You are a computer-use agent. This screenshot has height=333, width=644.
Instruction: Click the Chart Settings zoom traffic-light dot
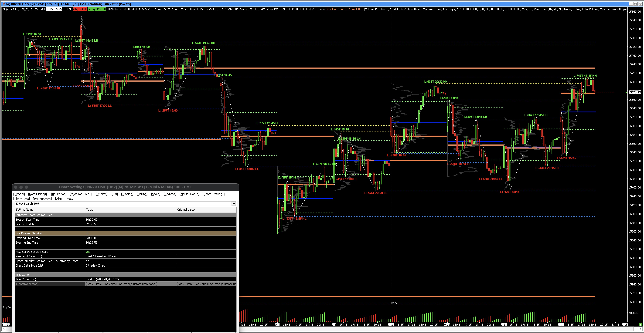(x=26, y=187)
